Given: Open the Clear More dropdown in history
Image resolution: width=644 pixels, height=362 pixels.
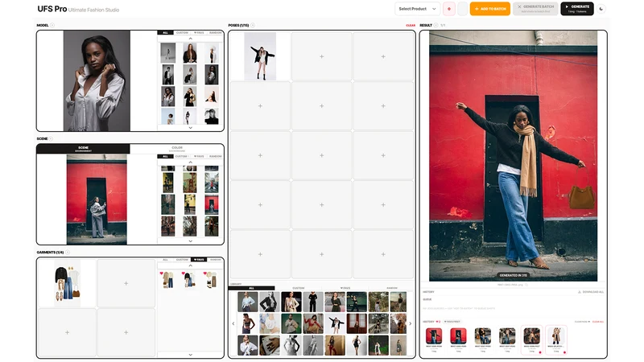Looking at the screenshot, I should (x=582, y=322).
